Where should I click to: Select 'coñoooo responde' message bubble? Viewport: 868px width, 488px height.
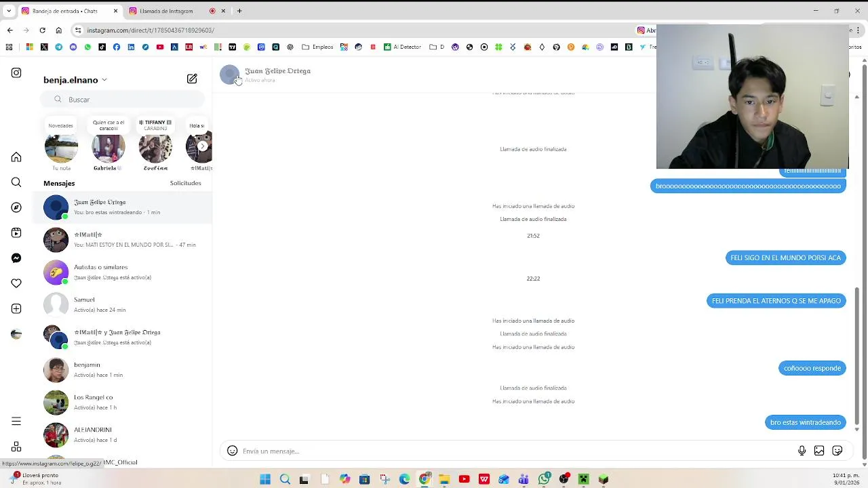tap(812, 368)
